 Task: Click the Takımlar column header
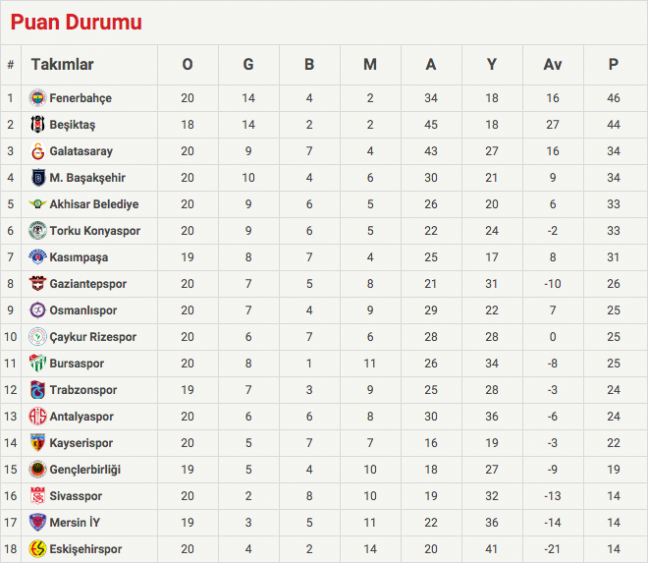[x=62, y=65]
